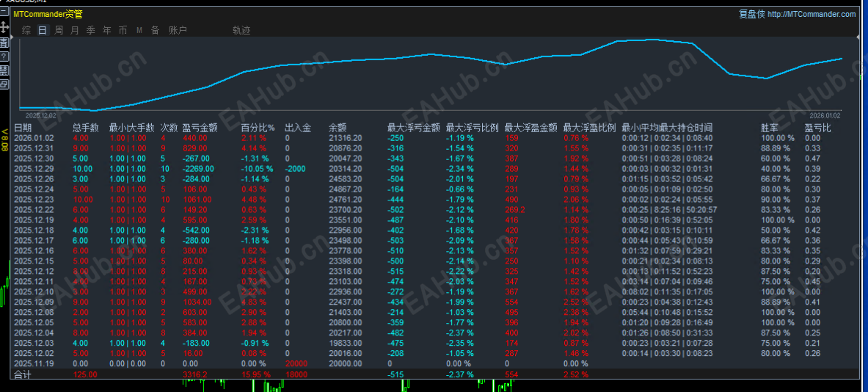
Task: Click the 2025.12.02 chart start date label
Action: (41, 115)
